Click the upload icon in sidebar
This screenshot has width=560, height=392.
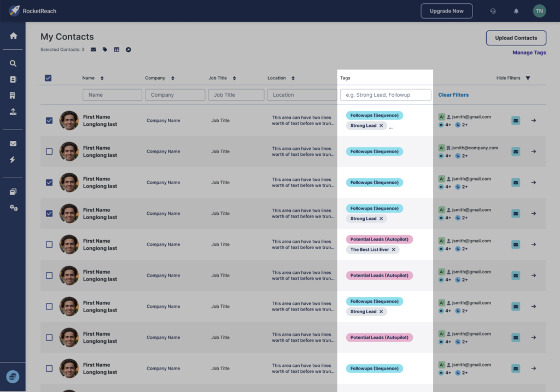click(x=13, y=112)
